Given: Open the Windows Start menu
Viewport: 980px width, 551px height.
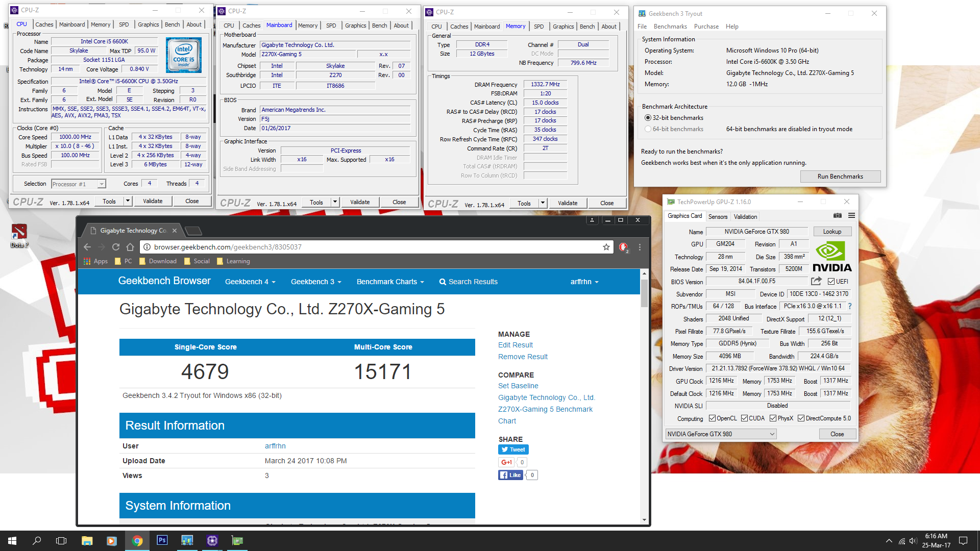Looking at the screenshot, I should click(12, 541).
